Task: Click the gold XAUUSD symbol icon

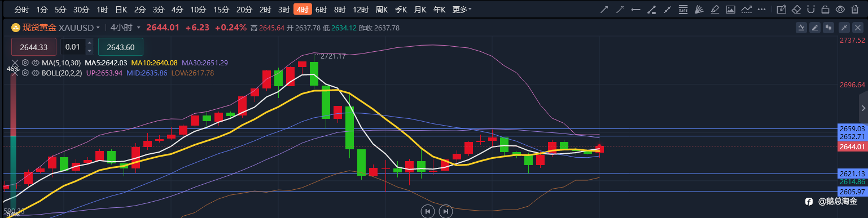Action: pyautogui.click(x=15, y=28)
